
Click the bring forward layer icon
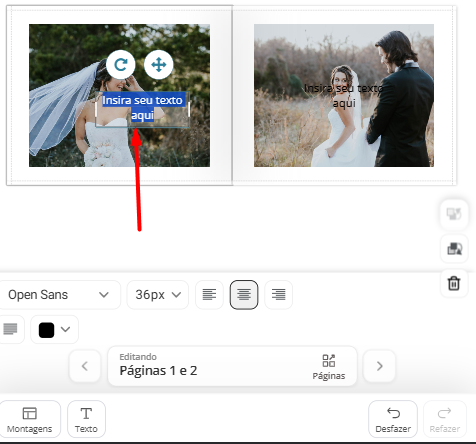tap(454, 214)
